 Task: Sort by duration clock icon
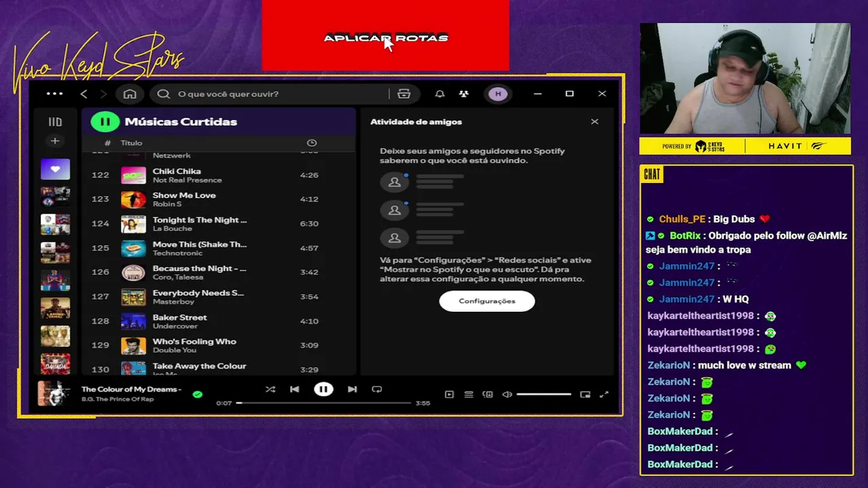coord(312,143)
